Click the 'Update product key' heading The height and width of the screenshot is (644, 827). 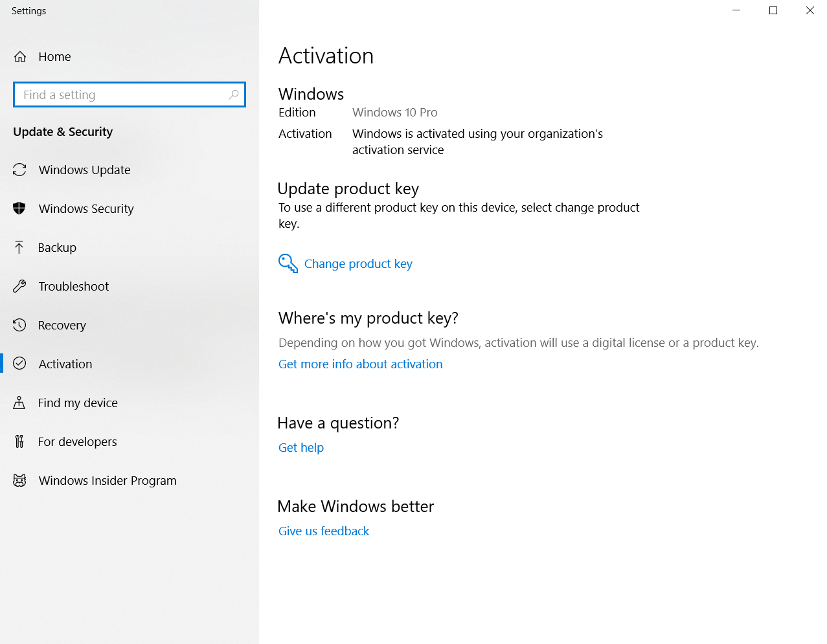(348, 189)
